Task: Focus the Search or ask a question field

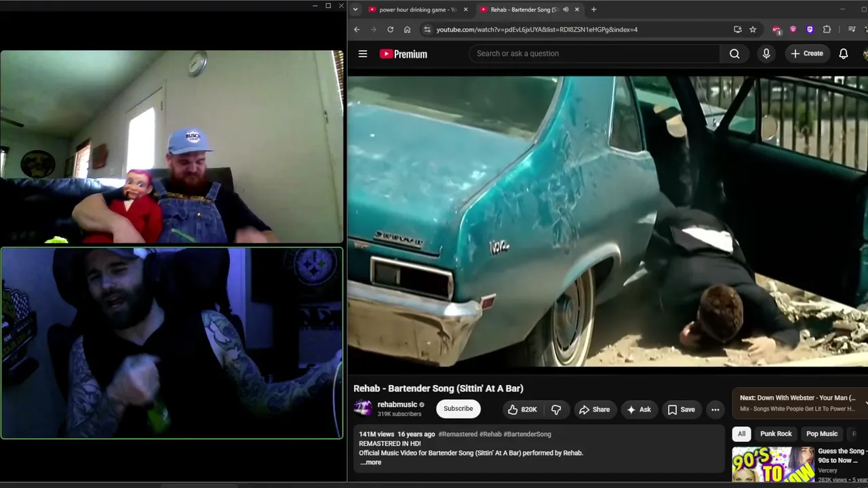Action: 594,54
